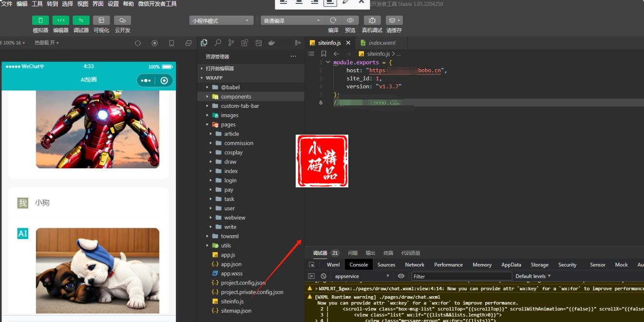644x322 pixels.
Task: Click the 清缓存 clear cache icon
Action: (x=394, y=20)
